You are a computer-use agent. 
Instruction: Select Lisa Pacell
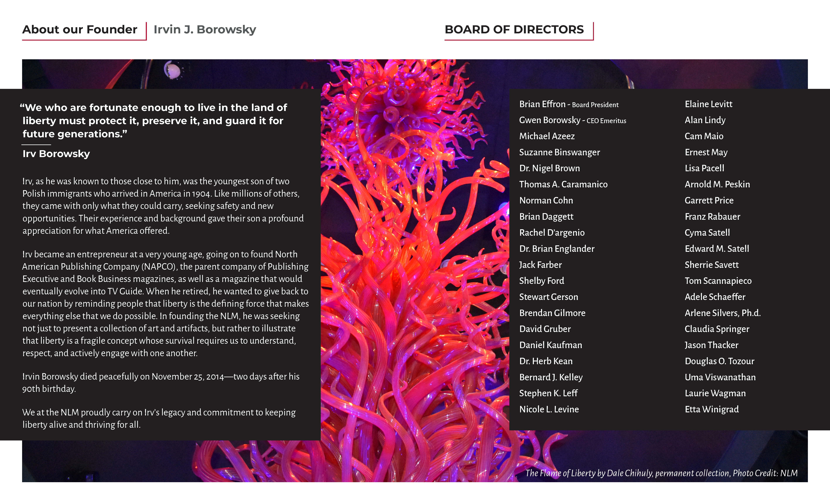pyautogui.click(x=704, y=168)
